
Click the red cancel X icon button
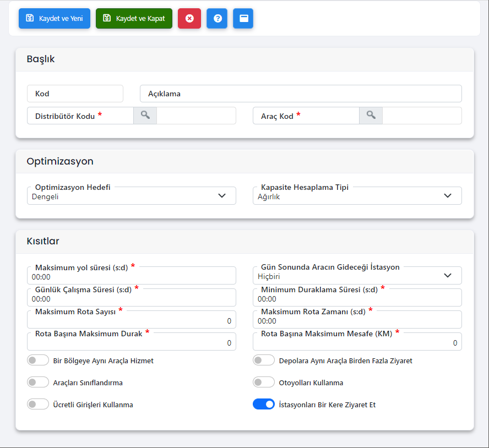pyautogui.click(x=189, y=18)
